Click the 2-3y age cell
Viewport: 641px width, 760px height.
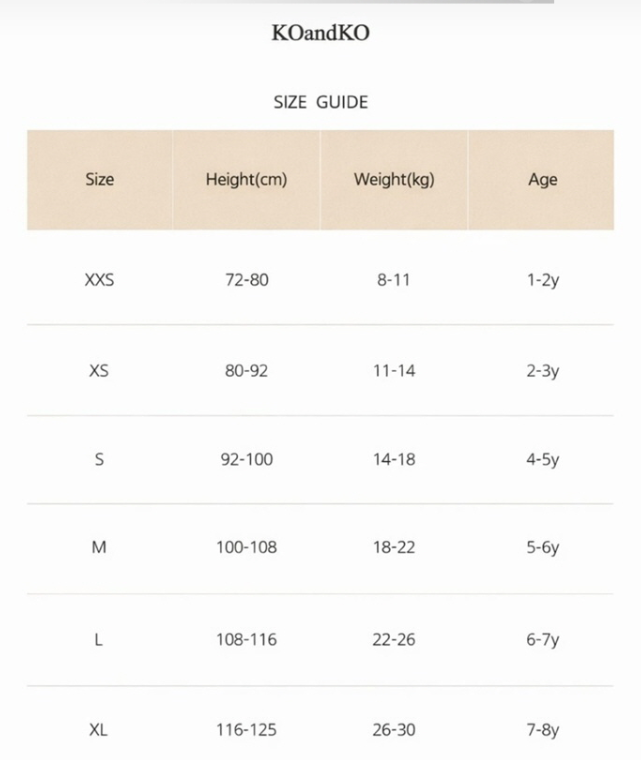tap(542, 371)
